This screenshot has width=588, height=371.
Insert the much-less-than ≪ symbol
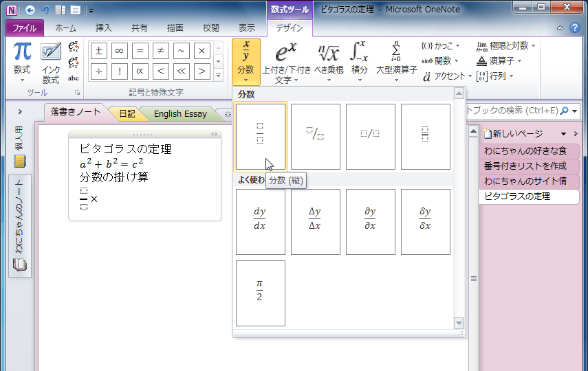click(181, 71)
